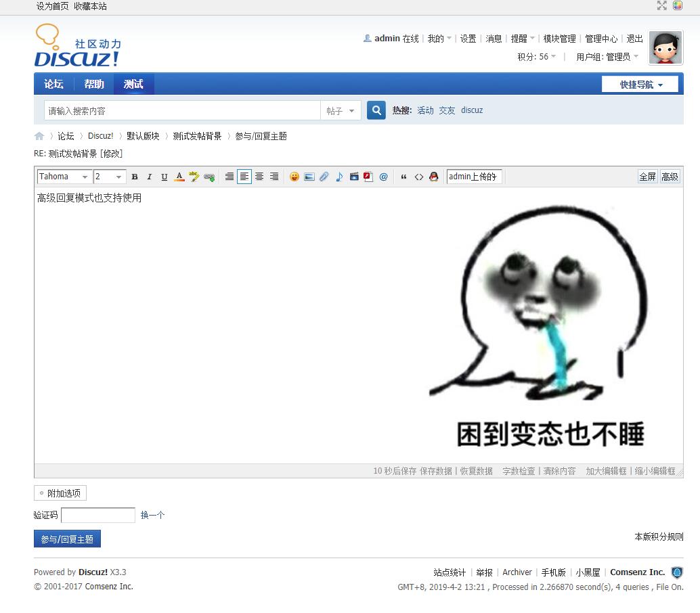Click the admin上传的 toolbar field

pyautogui.click(x=474, y=177)
